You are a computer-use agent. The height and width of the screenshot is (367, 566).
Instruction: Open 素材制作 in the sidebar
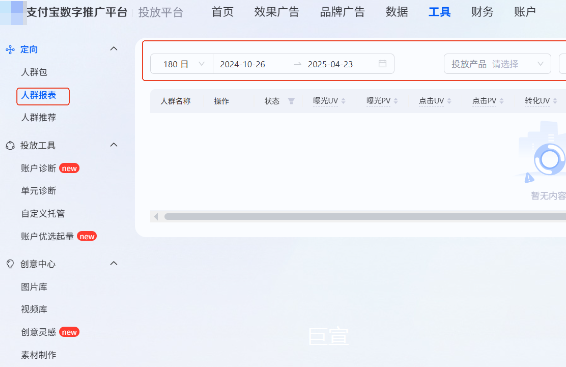(x=39, y=355)
